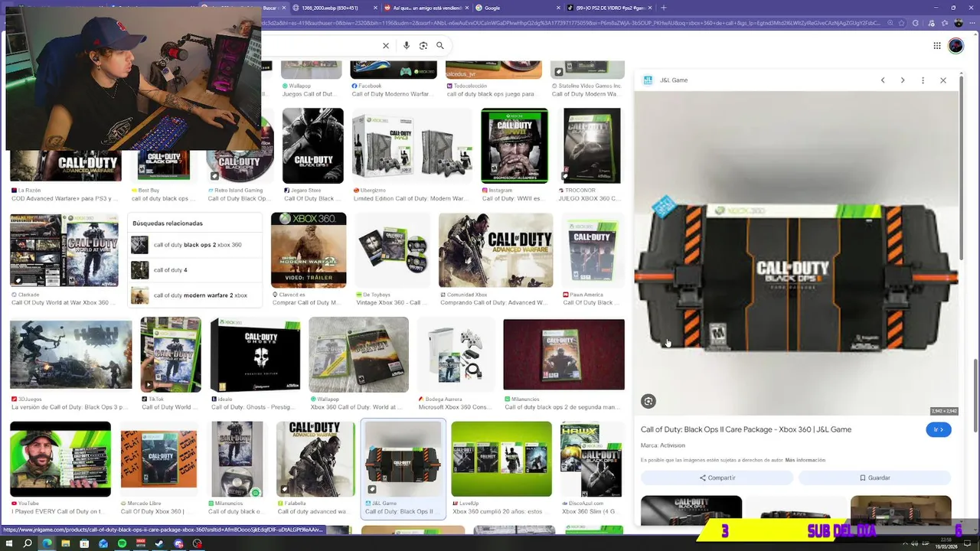Open the Mercado Libre Black Ops thumbnail
The image size is (980, 551).
(158, 459)
